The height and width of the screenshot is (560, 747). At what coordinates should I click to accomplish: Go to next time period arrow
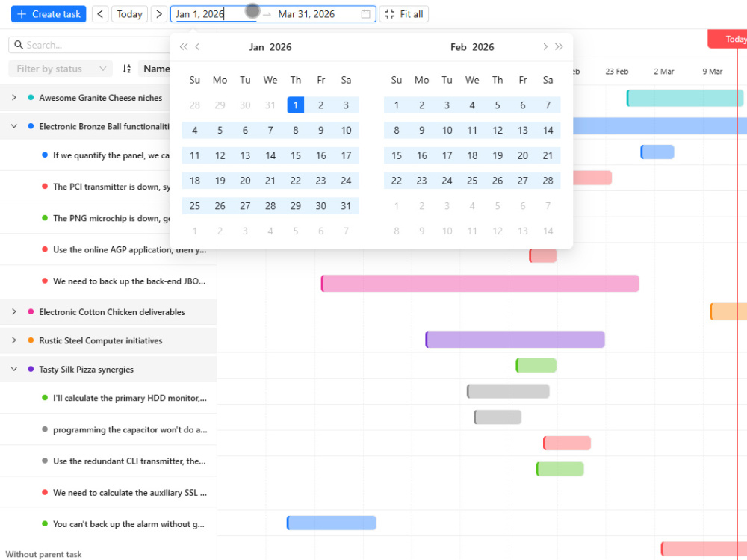159,14
